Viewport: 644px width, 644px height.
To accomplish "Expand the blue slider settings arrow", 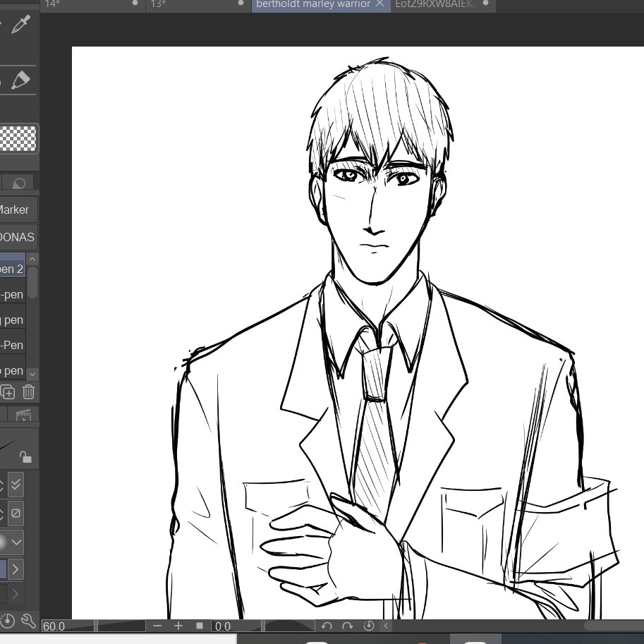I will pos(16,569).
